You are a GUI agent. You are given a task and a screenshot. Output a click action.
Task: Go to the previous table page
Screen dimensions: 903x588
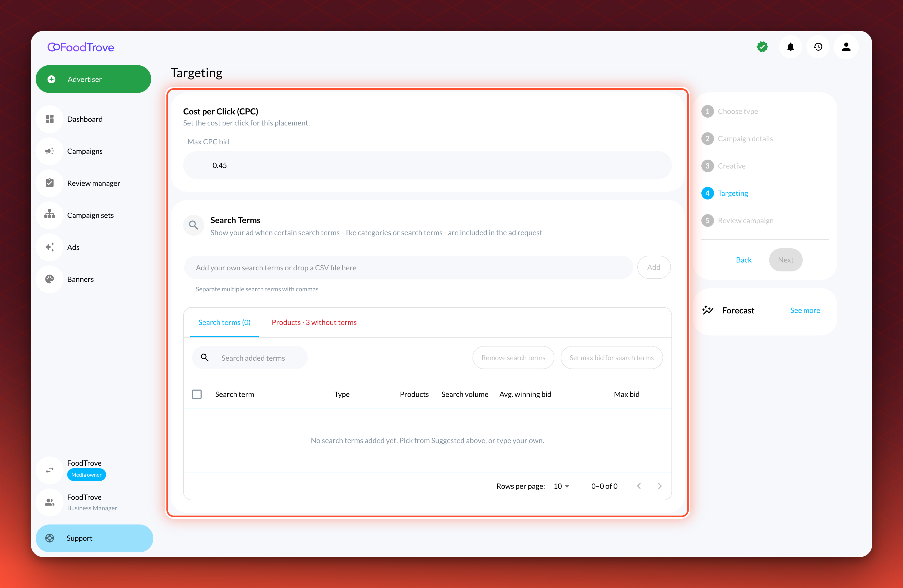point(639,486)
